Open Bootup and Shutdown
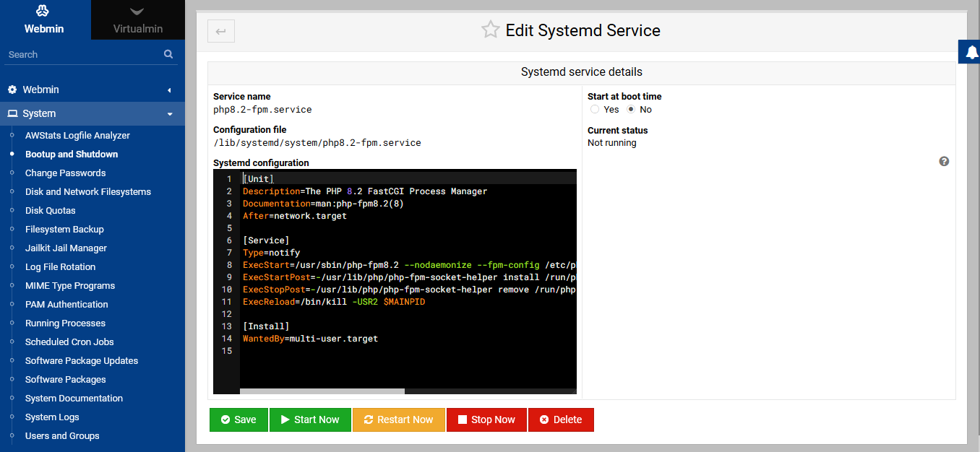The height and width of the screenshot is (452, 980). 72,154
